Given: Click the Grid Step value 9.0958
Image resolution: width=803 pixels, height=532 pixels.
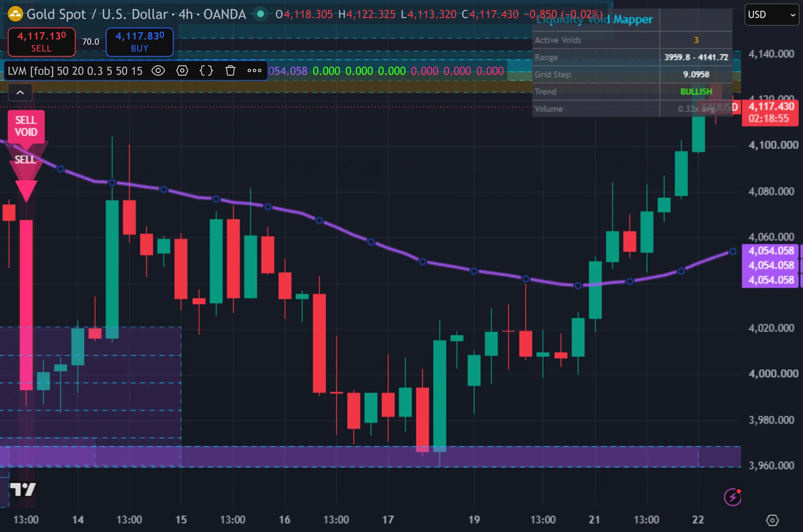Looking at the screenshot, I should (696, 74).
